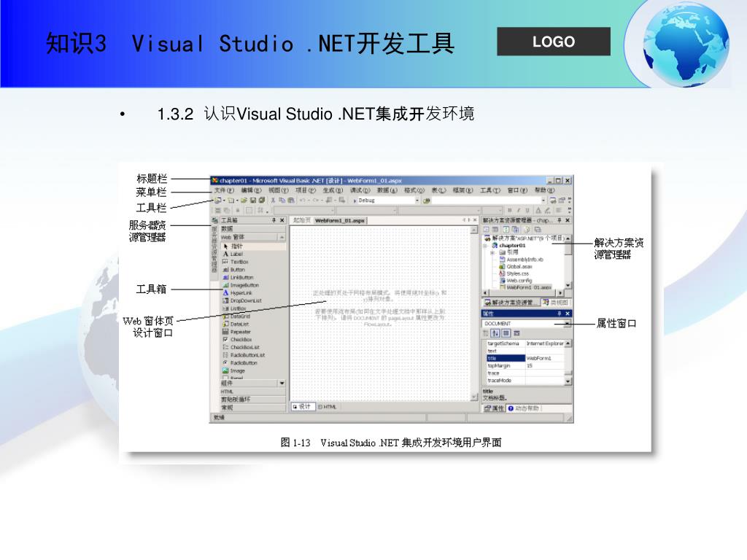Screen dimensions: 747x560
Task: Open the 类视图 tab
Action: pos(556,303)
